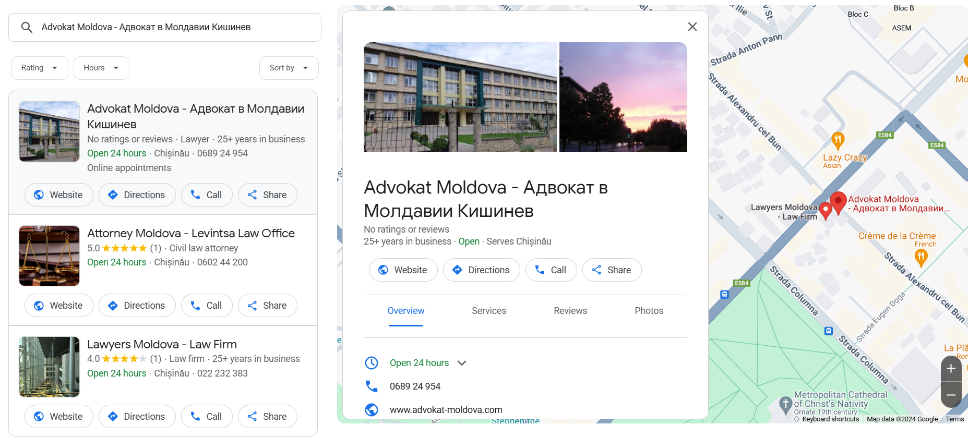Open Website for Lawyers Moldova - Law Firm
The width and height of the screenshot is (980, 437).
[x=59, y=417]
